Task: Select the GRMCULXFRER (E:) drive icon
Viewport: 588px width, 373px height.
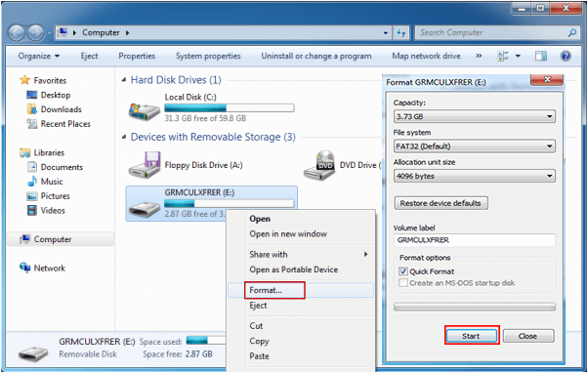Action: 144,209
